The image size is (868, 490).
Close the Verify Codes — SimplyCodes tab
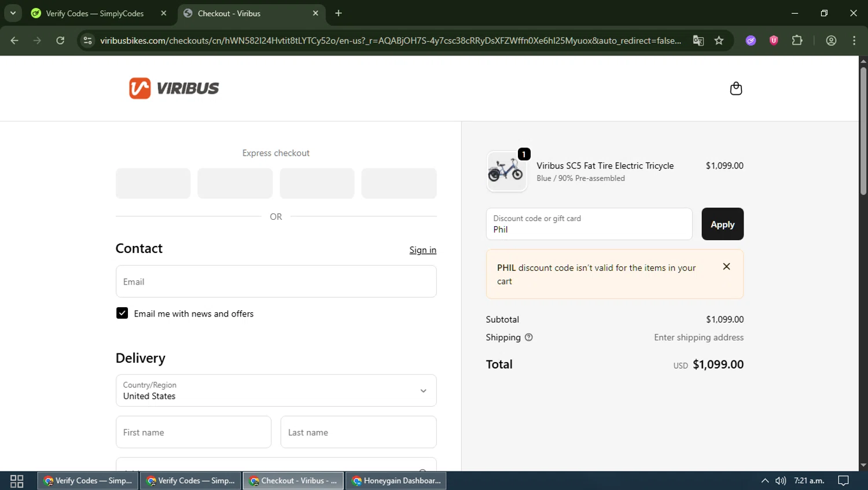click(x=164, y=13)
